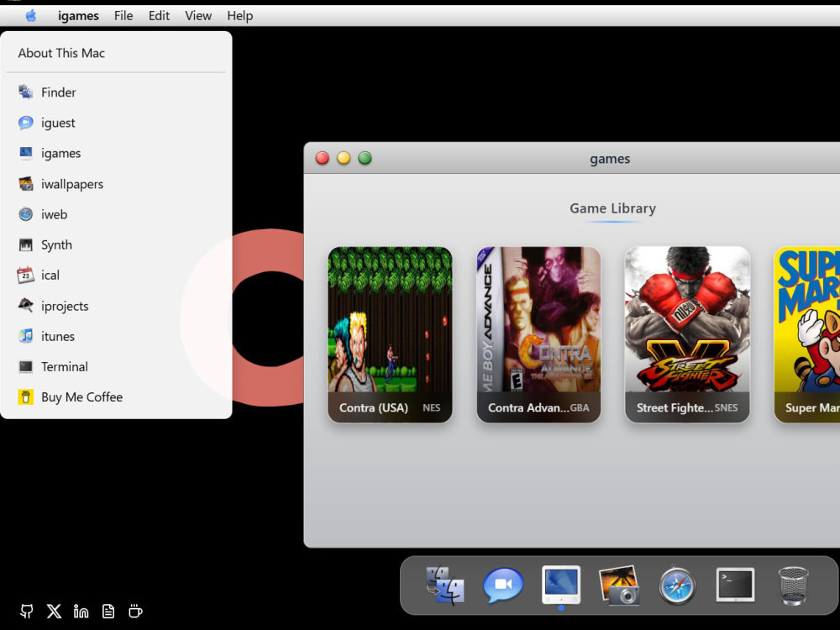Viewport: 840px width, 630px height.
Task: Choose the ical menu entry label
Action: click(x=50, y=276)
